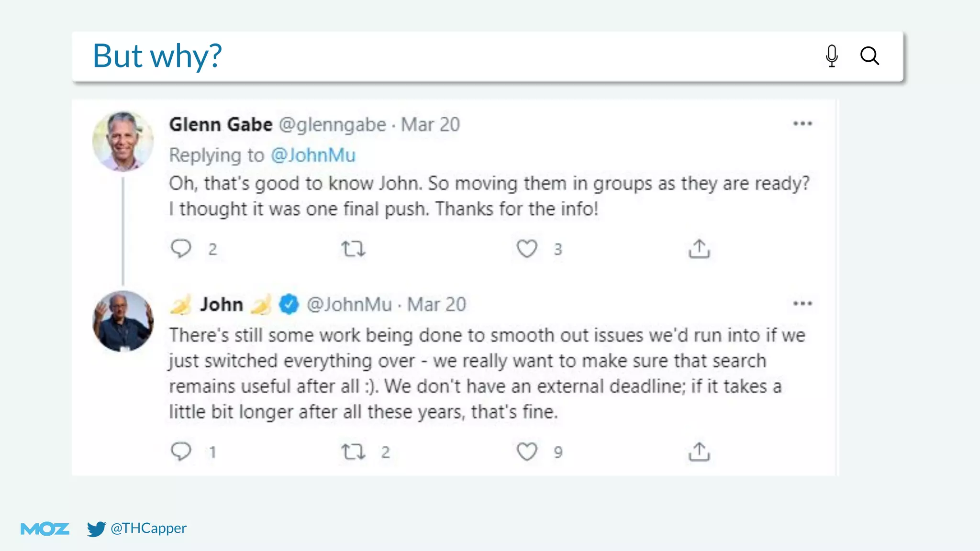Image resolution: width=980 pixels, height=551 pixels.
Task: Retweet Glenn Gabe's tweet
Action: pyautogui.click(x=353, y=249)
